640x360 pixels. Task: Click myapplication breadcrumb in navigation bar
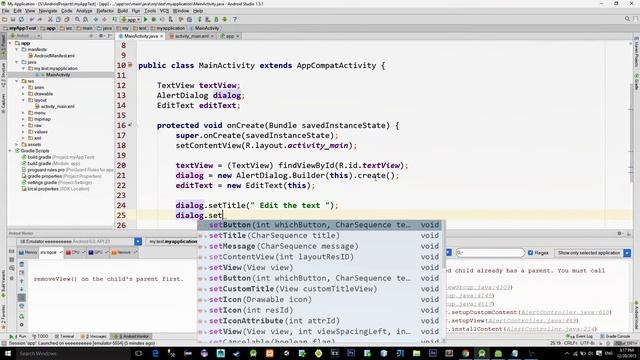[x=168, y=28]
